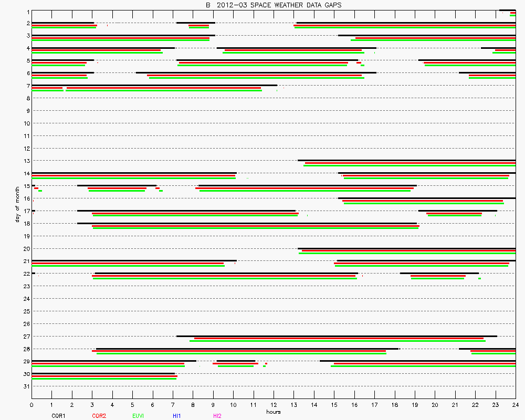The width and height of the screenshot is (525, 420).
Task: Click the 'hours' x-axis label
Action: 273,412
